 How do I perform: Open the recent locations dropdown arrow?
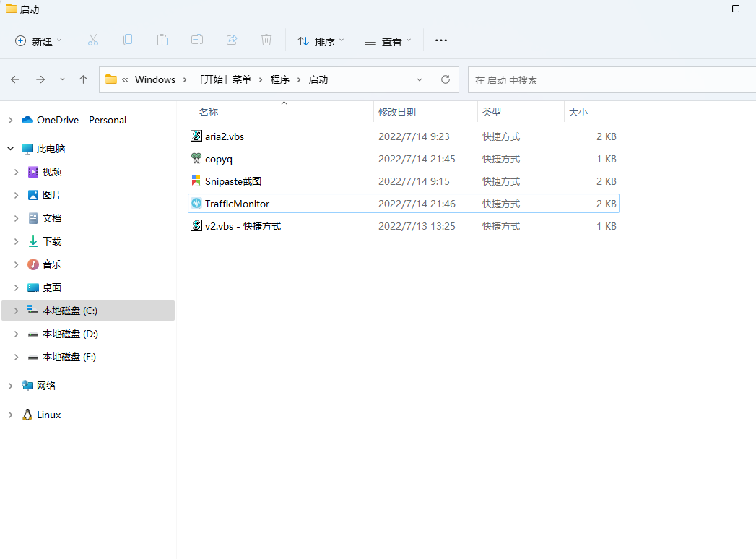point(62,79)
